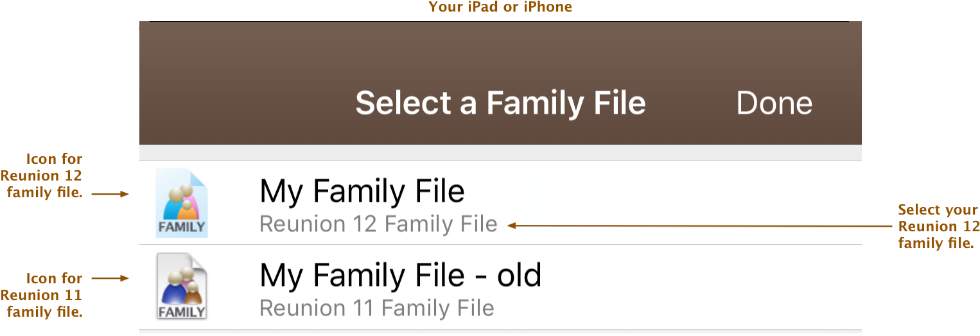Click the arrow pointing at Reunion 12 icon
Image resolution: width=980 pixels, height=336 pixels.
pyautogui.click(x=111, y=193)
